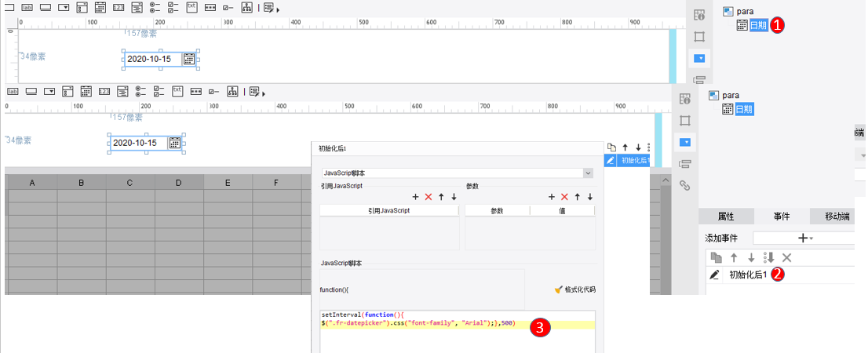Open the cell info icon in the upper sidebar
This screenshot has width=868, height=353.
pyautogui.click(x=699, y=15)
